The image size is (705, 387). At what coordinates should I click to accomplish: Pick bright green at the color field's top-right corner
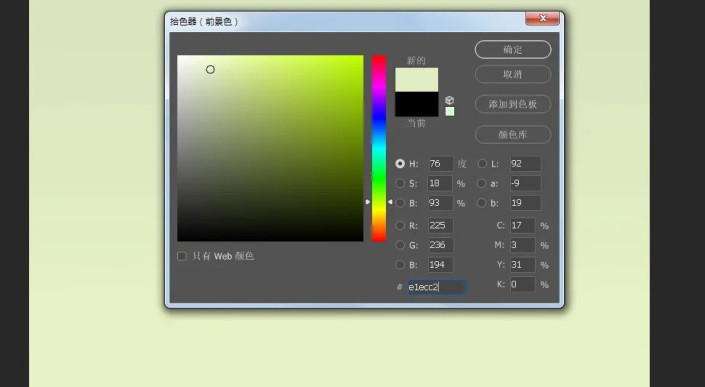click(362, 57)
